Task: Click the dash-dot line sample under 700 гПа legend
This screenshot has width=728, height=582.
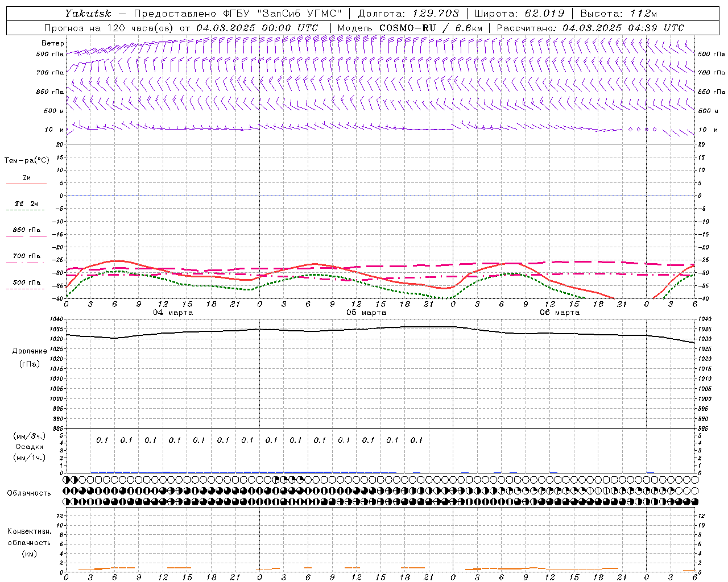Action: [26, 263]
